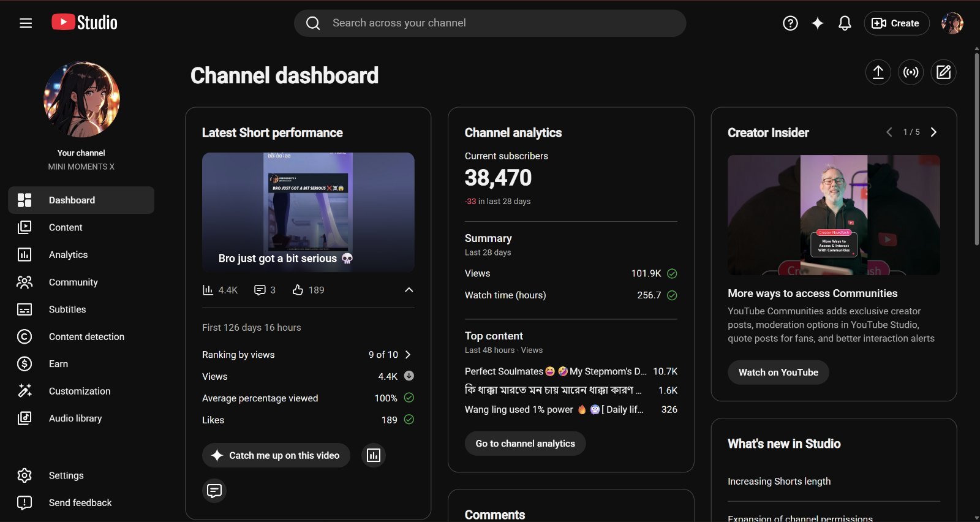Open the Help question mark icon
Screen dimensions: 980x522
(x=791, y=23)
